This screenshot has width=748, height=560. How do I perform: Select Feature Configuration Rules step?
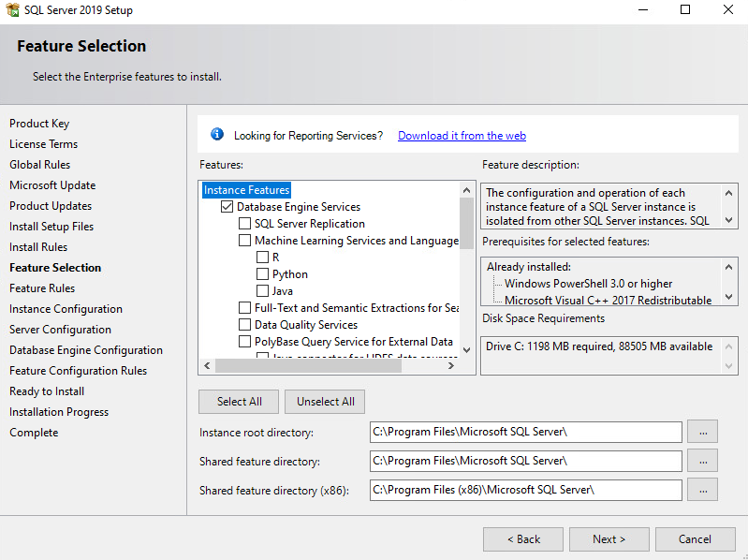[x=79, y=371]
